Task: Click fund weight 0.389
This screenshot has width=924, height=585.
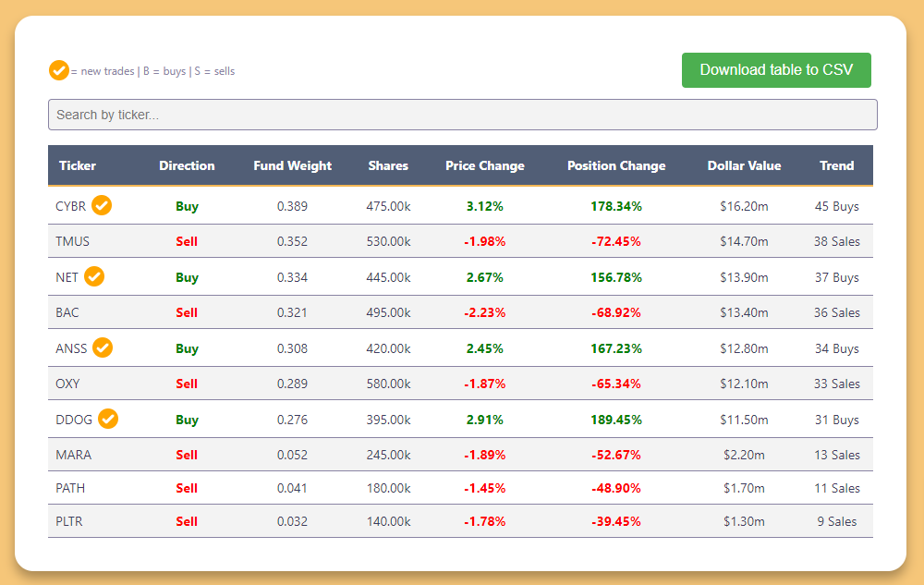Action: coord(292,206)
